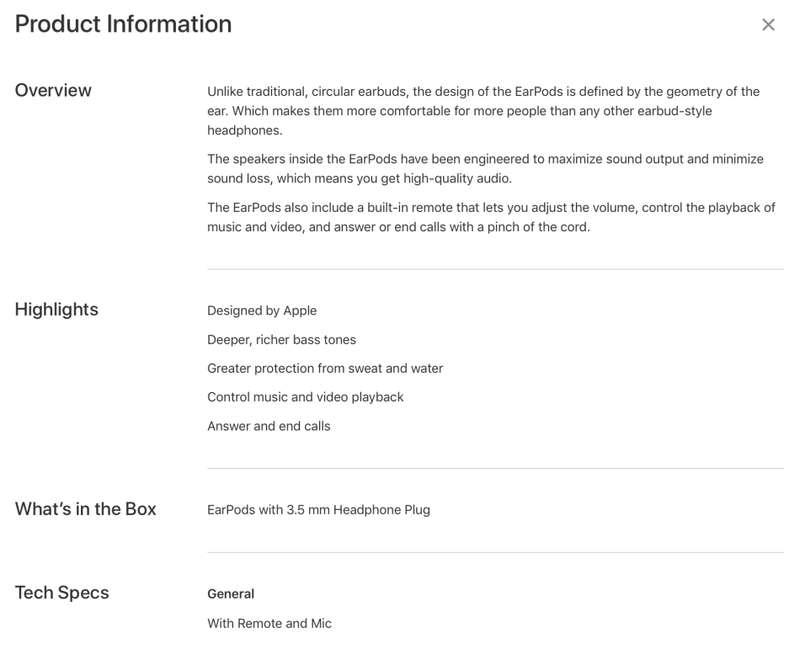Click the paragraph about speakers inside EarPods
The height and width of the screenshot is (653, 800).
click(x=485, y=169)
